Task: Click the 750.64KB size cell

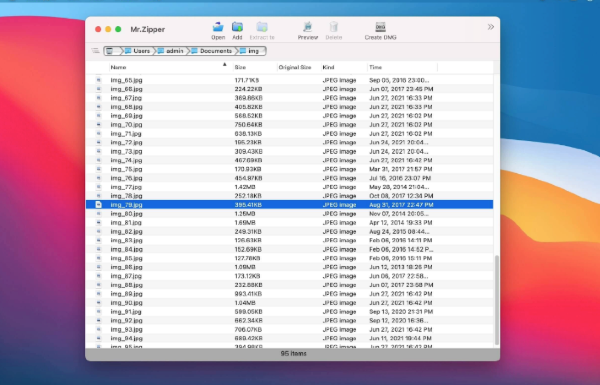Action: tap(248, 125)
